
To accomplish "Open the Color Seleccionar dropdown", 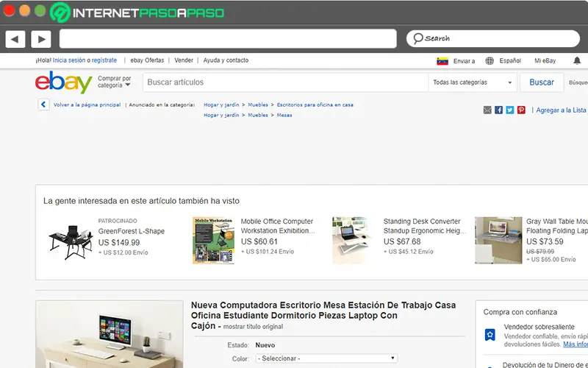I will pos(326,358).
